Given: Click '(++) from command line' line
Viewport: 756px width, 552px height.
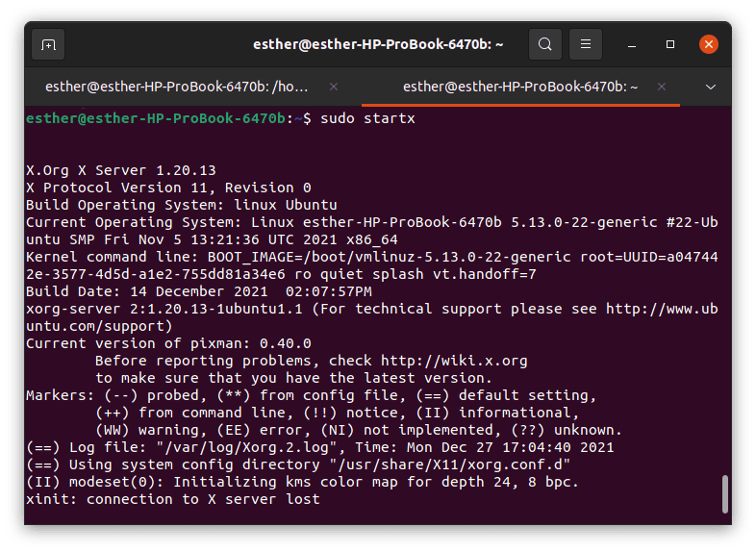Looking at the screenshot, I should coord(337,414).
